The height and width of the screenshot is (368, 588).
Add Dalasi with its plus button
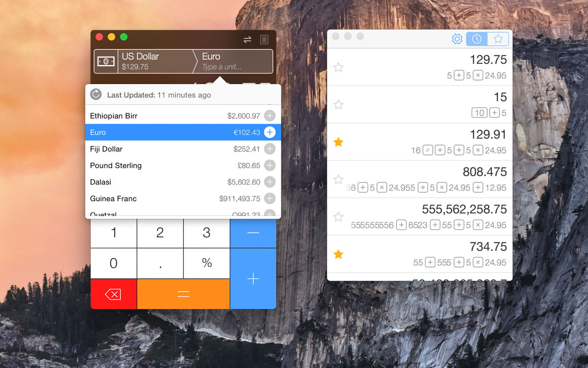[x=270, y=182]
